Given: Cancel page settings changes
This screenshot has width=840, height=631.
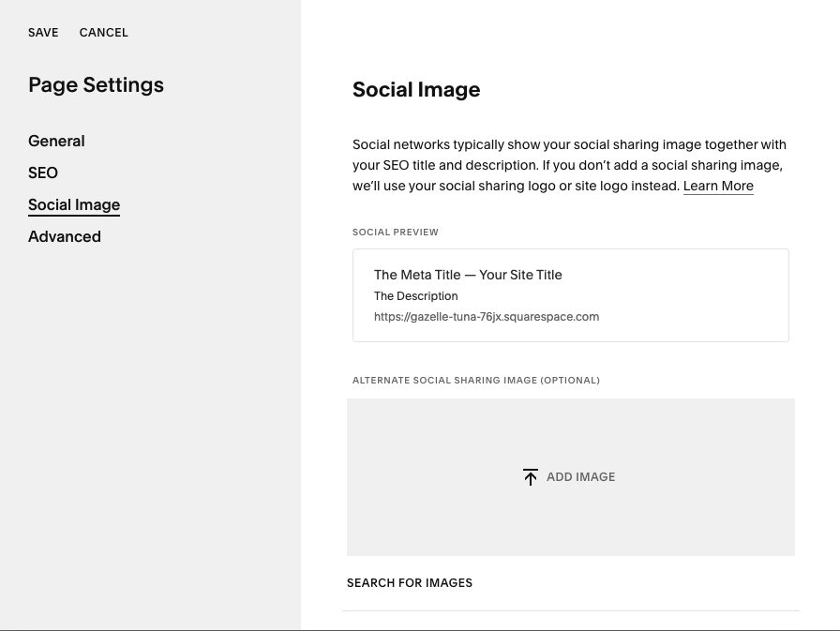Looking at the screenshot, I should click(104, 33).
